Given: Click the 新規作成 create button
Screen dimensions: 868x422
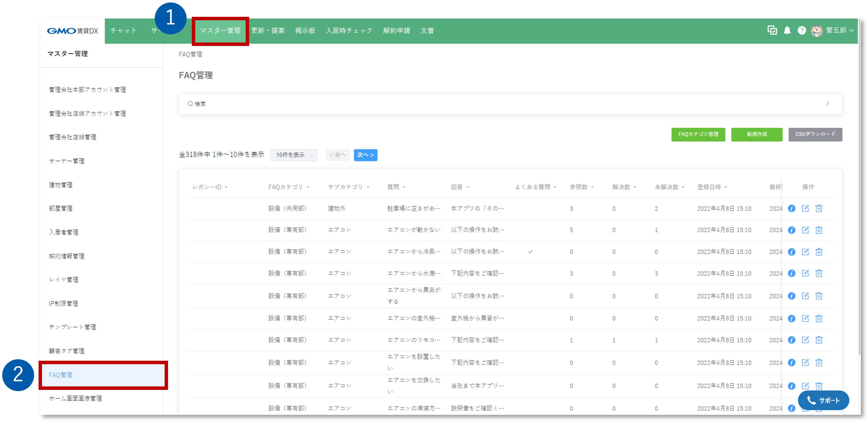Looking at the screenshot, I should tap(757, 134).
